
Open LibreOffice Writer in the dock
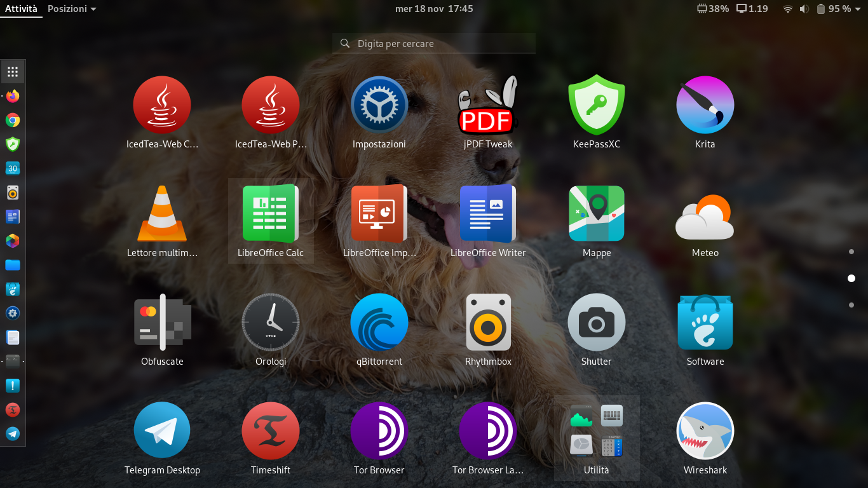coord(13,217)
